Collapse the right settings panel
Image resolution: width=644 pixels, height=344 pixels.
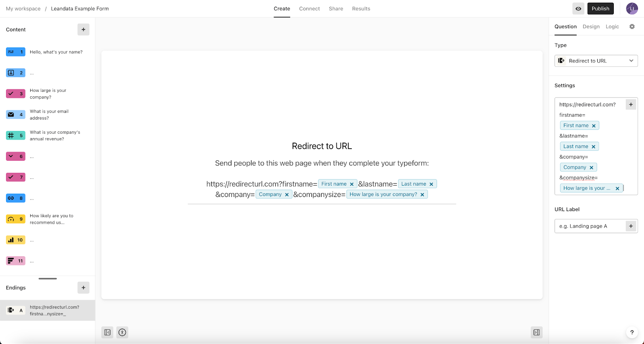point(537,332)
